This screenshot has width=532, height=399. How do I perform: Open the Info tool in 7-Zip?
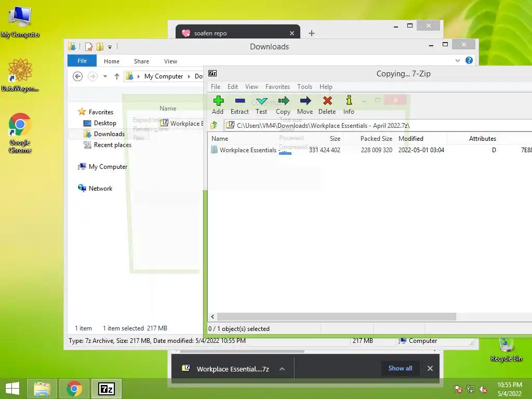(x=349, y=105)
